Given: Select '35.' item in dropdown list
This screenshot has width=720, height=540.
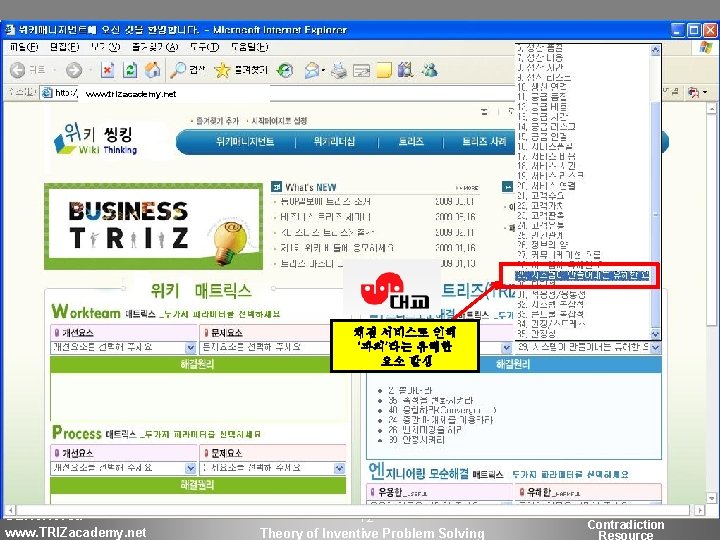Looking at the screenshot, I should tap(536, 333).
